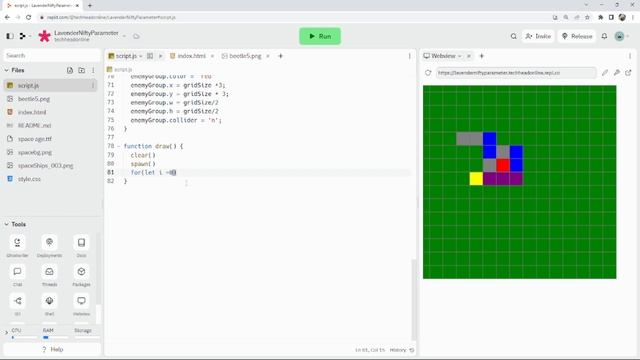Open the options menu on the script.js row
640x360 pixels.
(93, 85)
